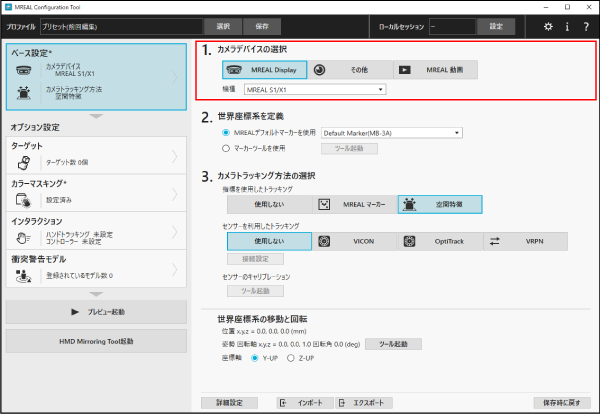Open 詳細設定 button
600x414 pixels.
click(229, 403)
